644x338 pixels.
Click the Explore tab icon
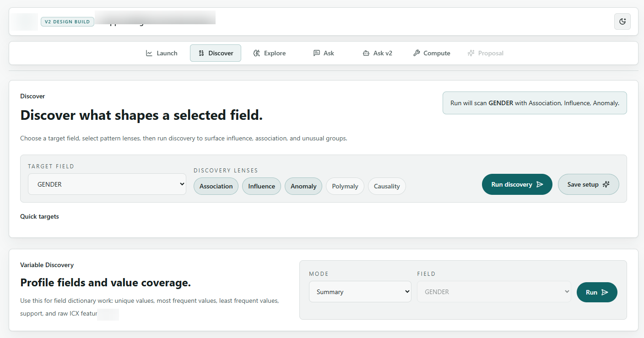pos(257,53)
